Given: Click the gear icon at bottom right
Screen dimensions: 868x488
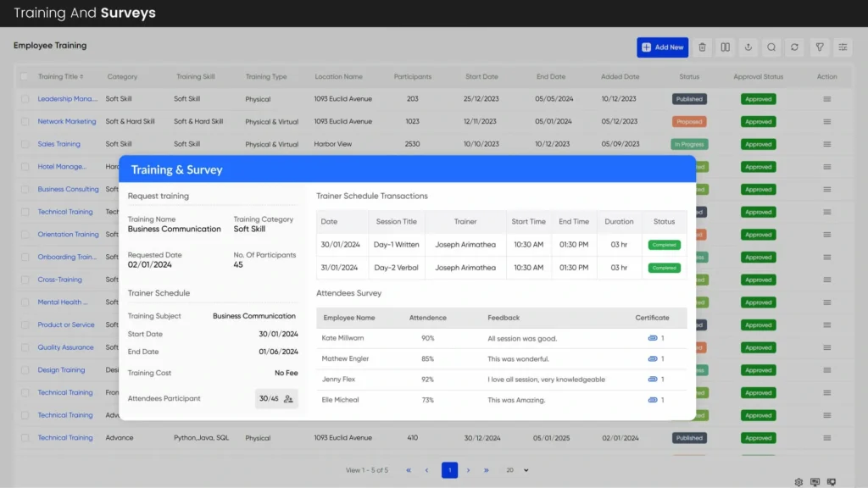Looking at the screenshot, I should [x=798, y=482].
